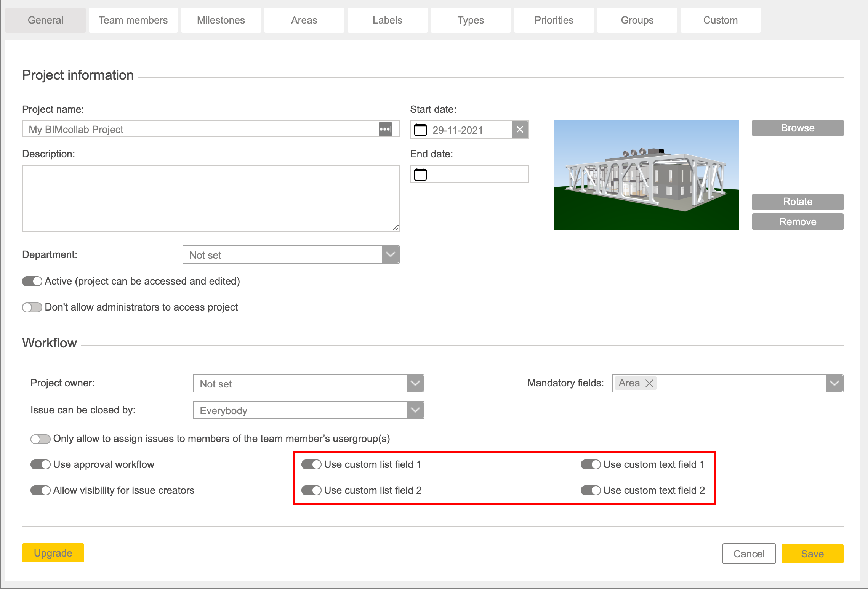Toggle Use approval workflow switch
This screenshot has width=868, height=589.
tap(40, 464)
